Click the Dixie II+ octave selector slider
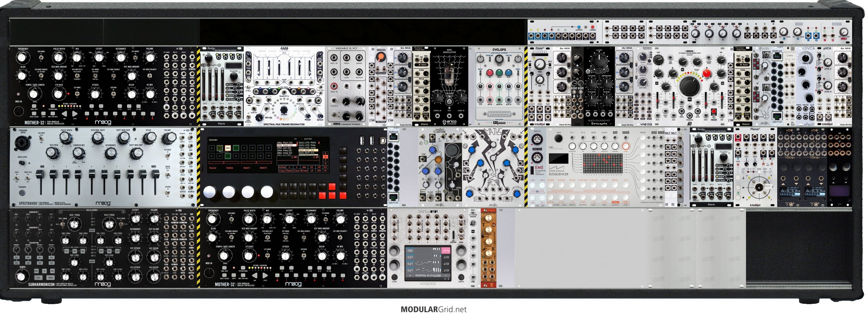Screen dimensions: 868x316 541,55
